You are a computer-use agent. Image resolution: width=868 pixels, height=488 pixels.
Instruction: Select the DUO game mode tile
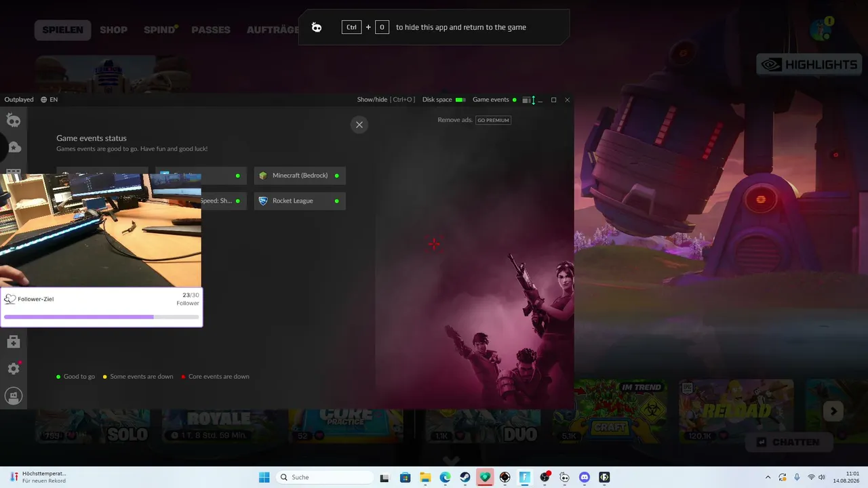483,427
